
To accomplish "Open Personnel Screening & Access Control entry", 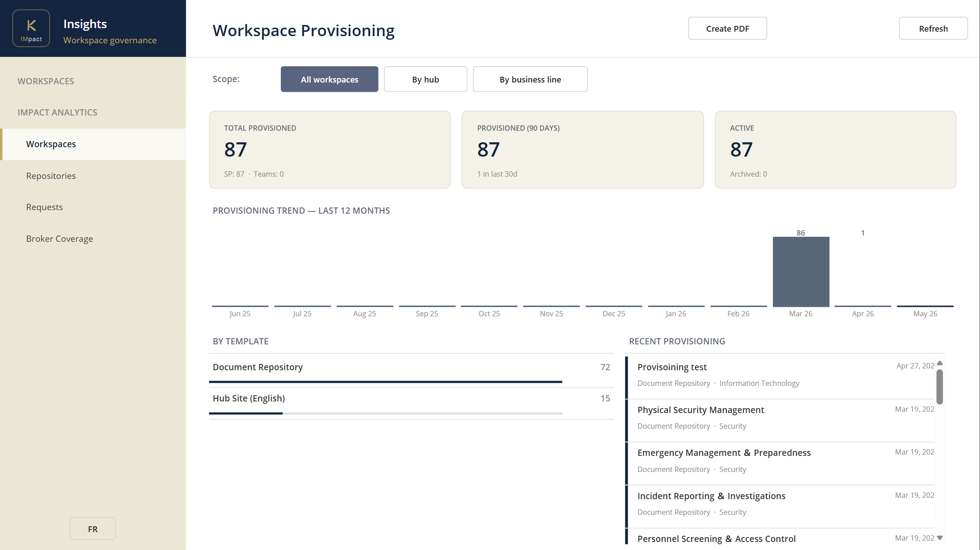I will pos(780,538).
